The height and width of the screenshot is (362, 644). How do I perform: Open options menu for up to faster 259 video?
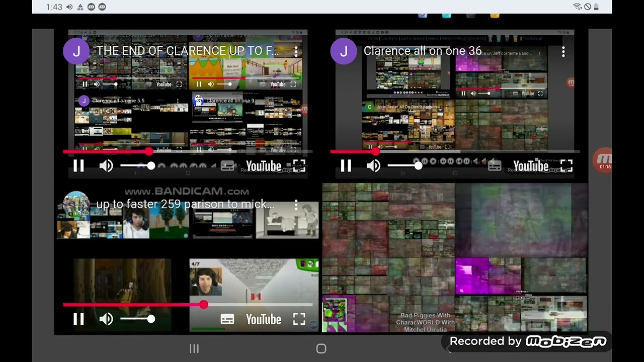[296, 205]
